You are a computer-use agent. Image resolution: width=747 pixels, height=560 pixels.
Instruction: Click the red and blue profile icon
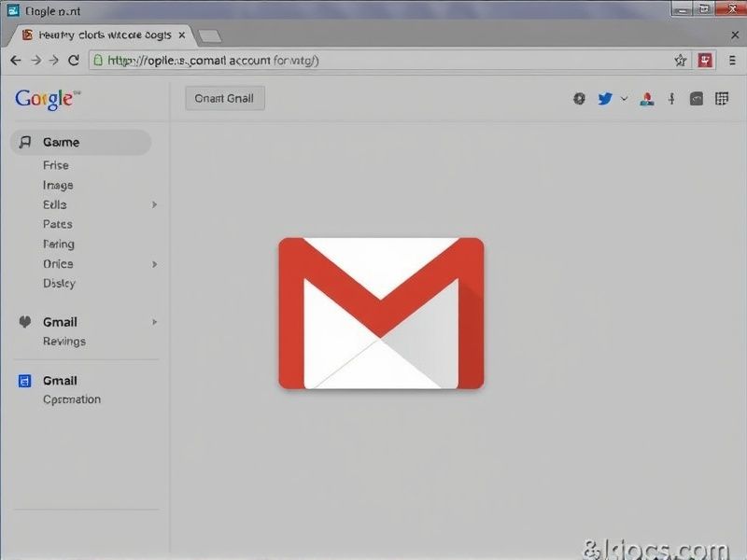click(x=646, y=99)
